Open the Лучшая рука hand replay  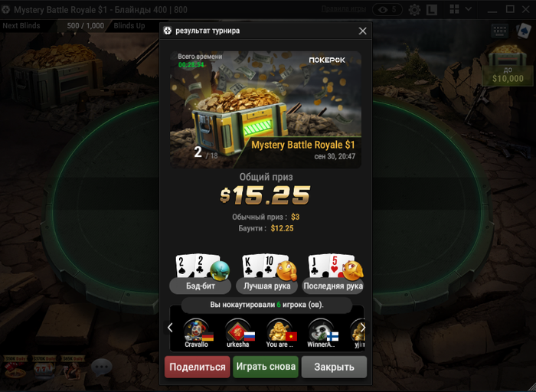[x=267, y=273]
